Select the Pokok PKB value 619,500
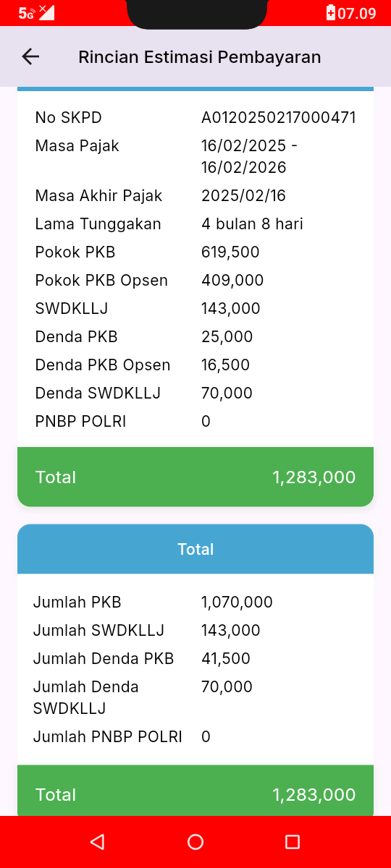 (x=230, y=252)
